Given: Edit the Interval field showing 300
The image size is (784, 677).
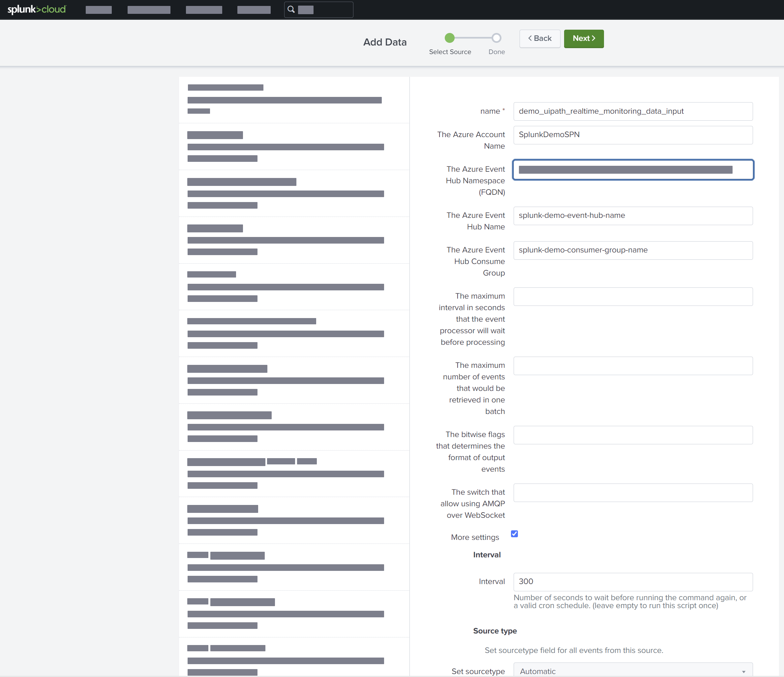Looking at the screenshot, I should (x=633, y=582).
